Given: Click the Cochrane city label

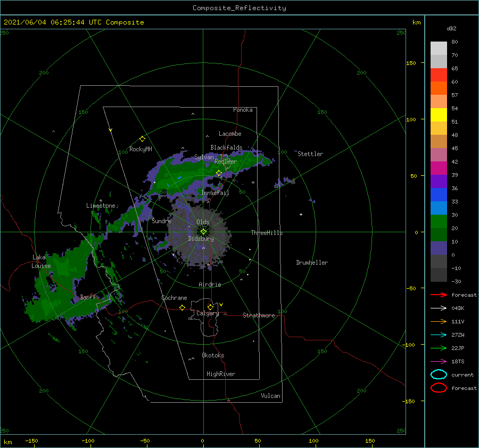Looking at the screenshot, I should click(174, 298).
